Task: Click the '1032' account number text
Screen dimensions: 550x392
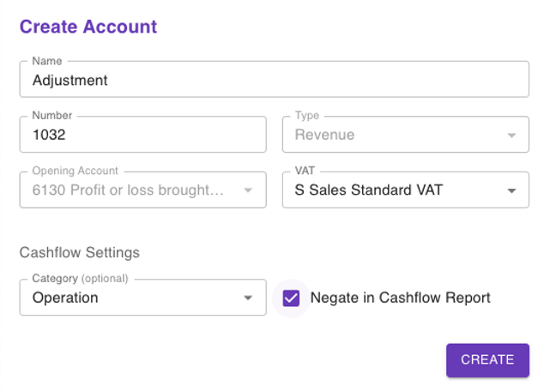Action: coord(50,135)
